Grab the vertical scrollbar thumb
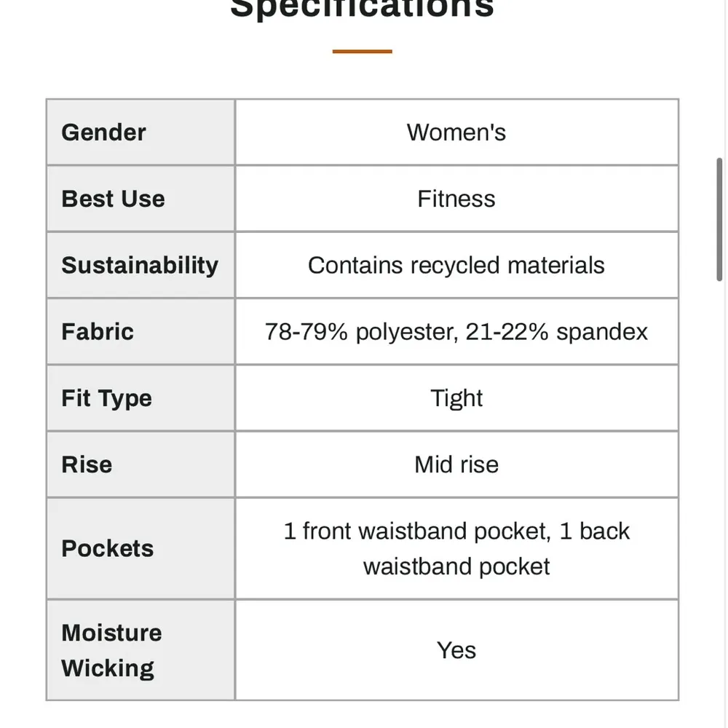728x728 pixels. click(719, 218)
